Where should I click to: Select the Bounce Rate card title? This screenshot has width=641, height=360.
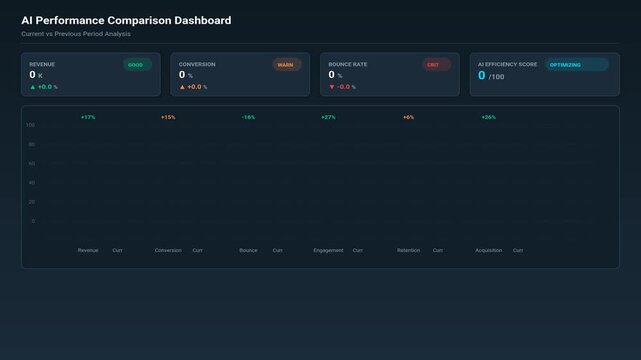(x=347, y=64)
